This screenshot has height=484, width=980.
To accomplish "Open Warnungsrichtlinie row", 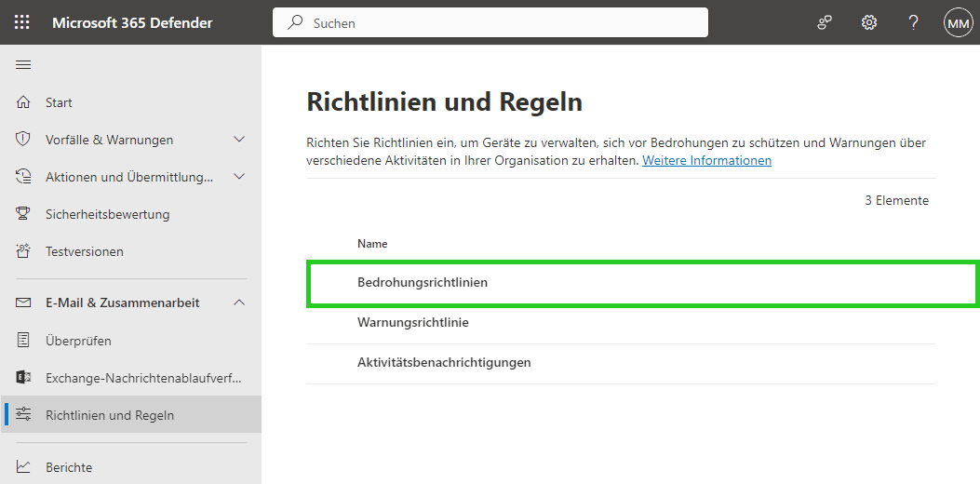I will [x=622, y=323].
